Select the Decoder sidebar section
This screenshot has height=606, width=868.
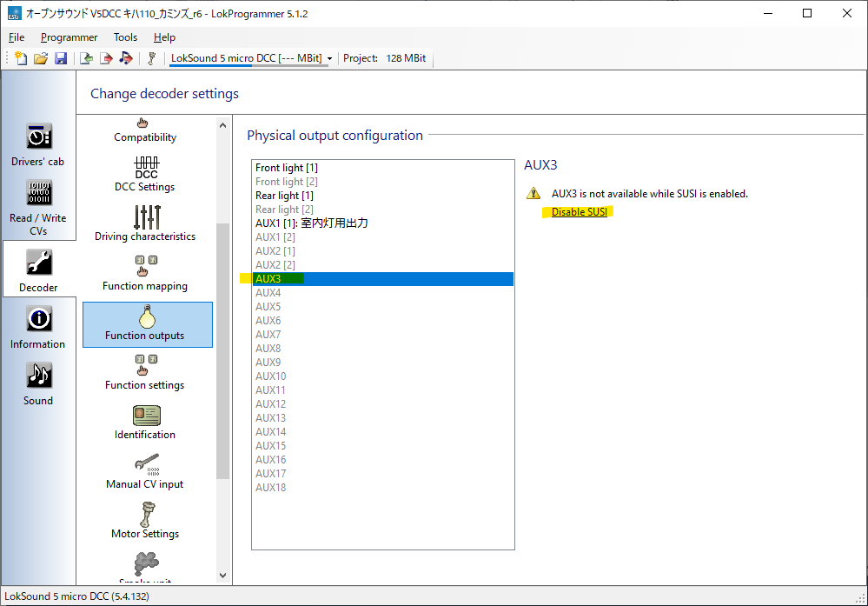(38, 270)
